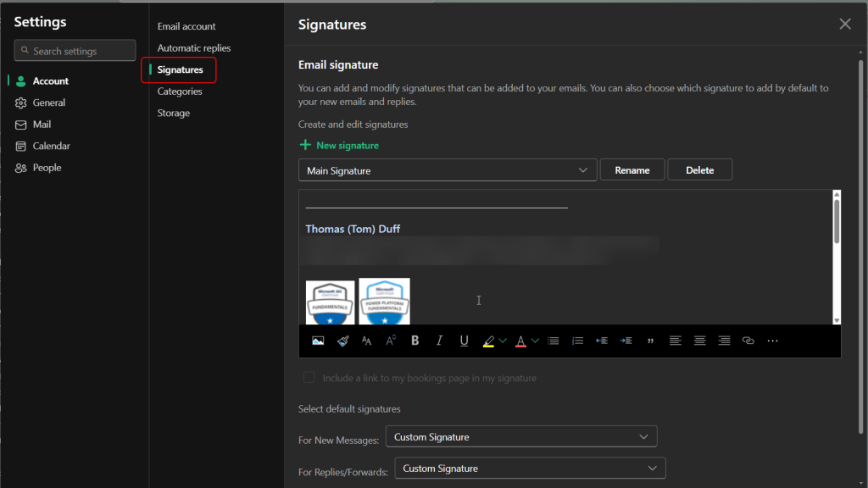Pick the yellow text highlight color
This screenshot has width=868, height=488.
coord(488,341)
